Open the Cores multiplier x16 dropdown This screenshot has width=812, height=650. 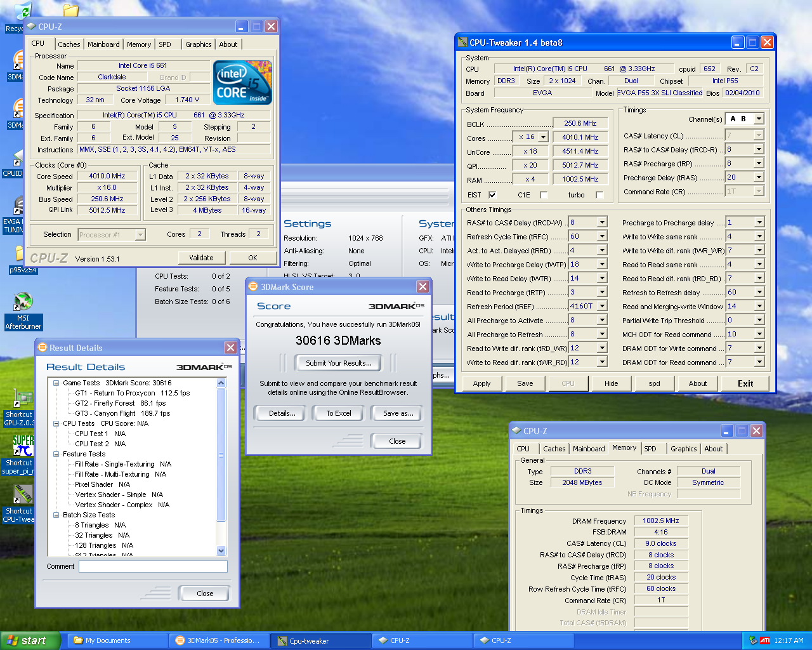tap(543, 137)
